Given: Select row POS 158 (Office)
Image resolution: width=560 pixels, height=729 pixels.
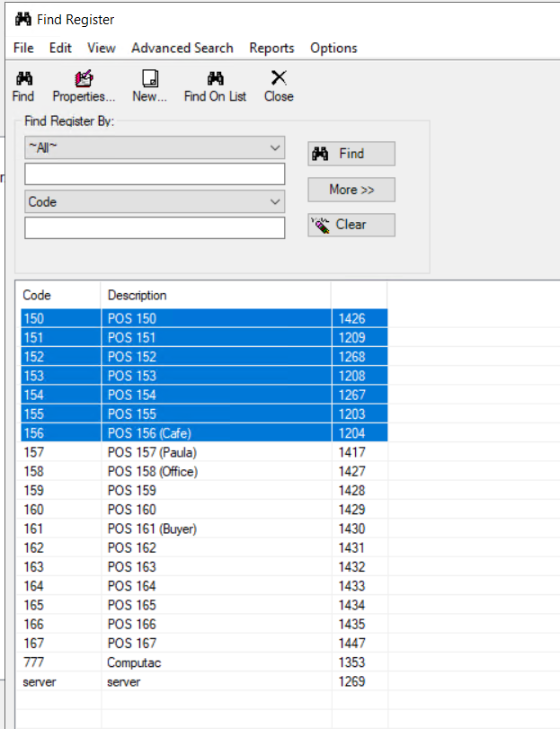Looking at the screenshot, I should point(204,471).
